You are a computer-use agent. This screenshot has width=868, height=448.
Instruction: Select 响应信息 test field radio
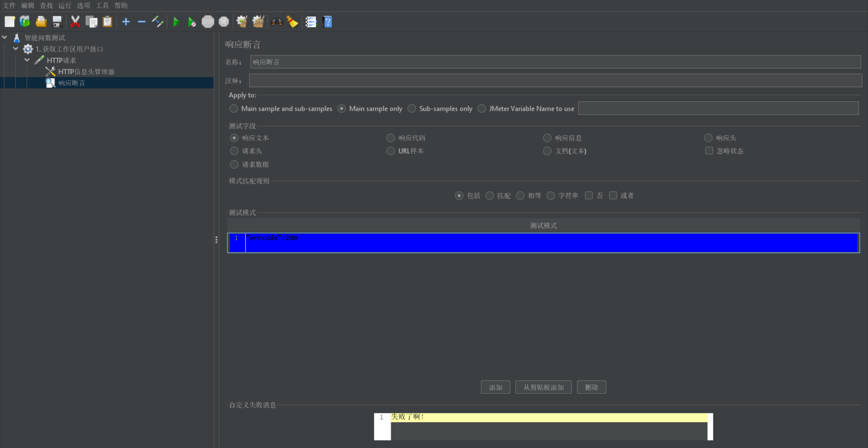[547, 138]
